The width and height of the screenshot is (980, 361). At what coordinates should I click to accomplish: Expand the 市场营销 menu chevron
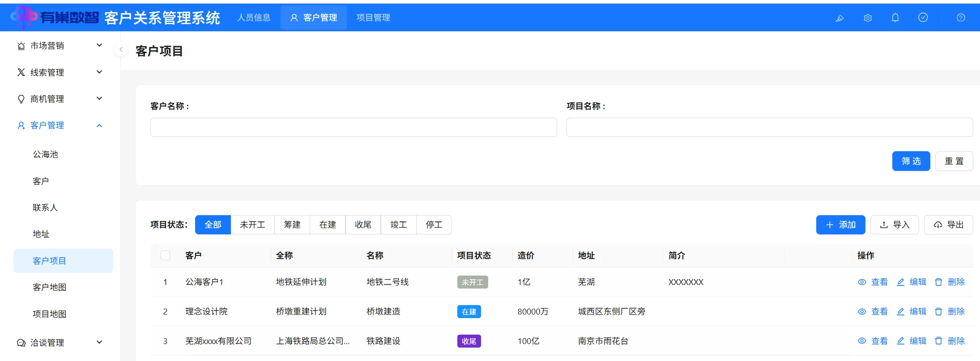tap(99, 45)
